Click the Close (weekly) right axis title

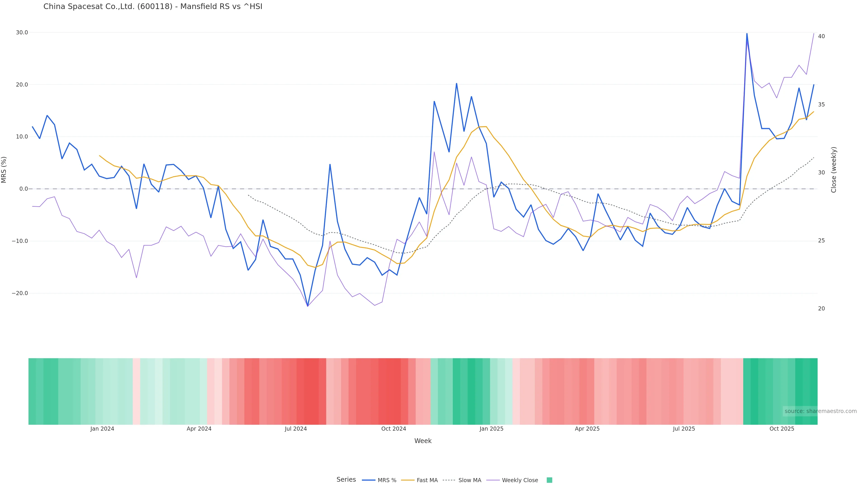[x=834, y=169]
